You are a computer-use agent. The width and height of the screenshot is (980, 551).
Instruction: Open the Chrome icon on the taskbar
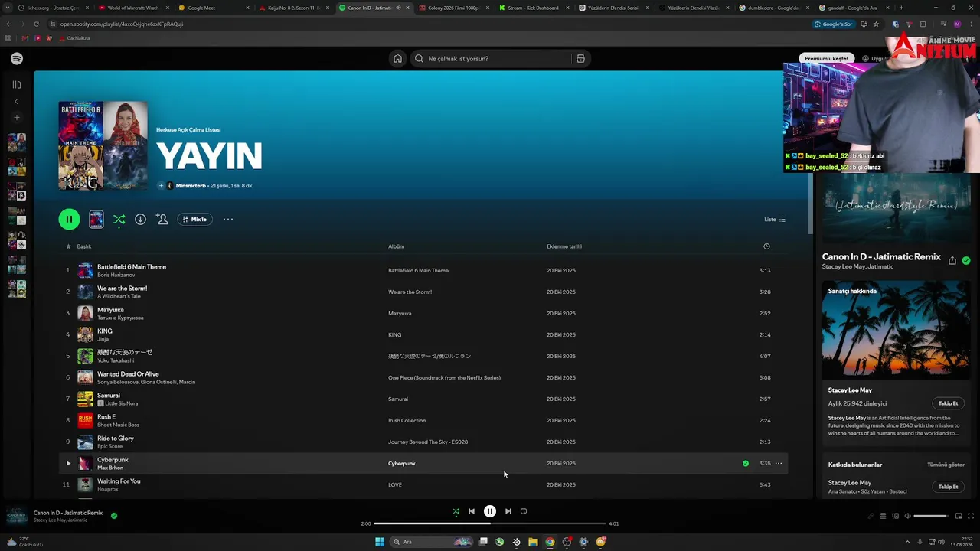point(550,542)
